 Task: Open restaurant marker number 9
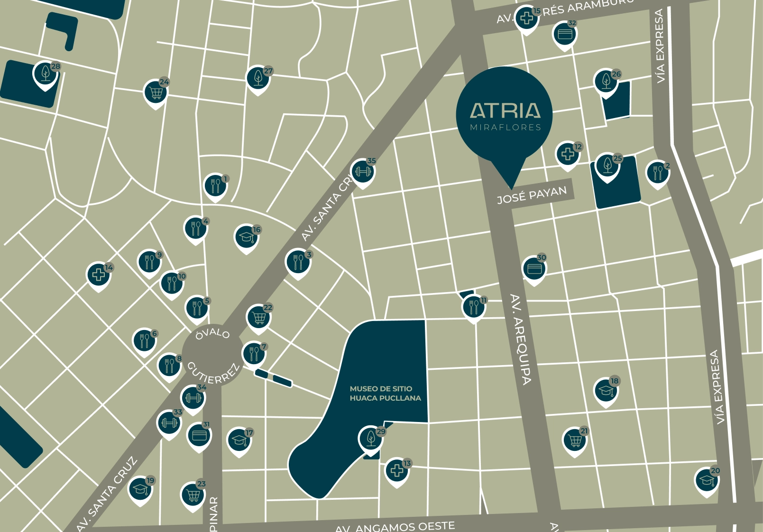coord(149,263)
